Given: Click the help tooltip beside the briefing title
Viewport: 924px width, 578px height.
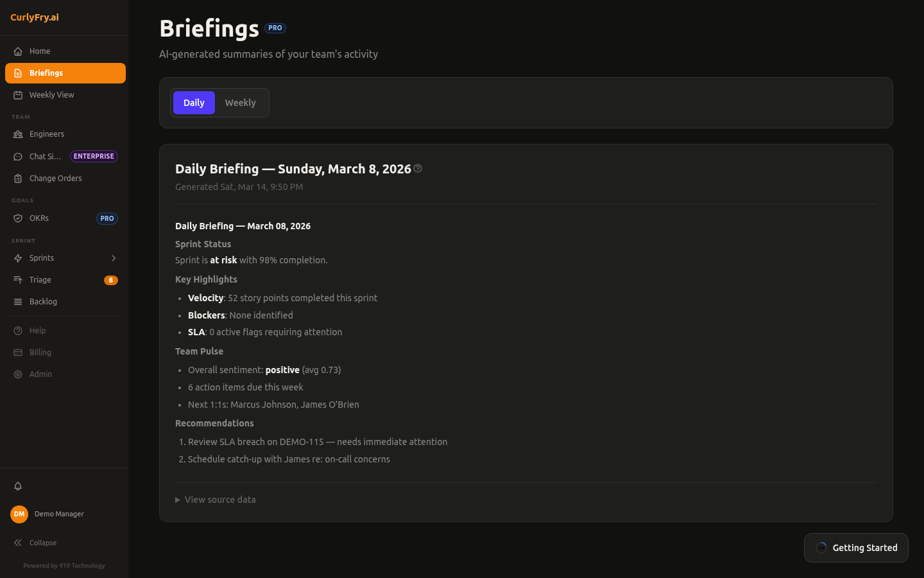Looking at the screenshot, I should 418,168.
